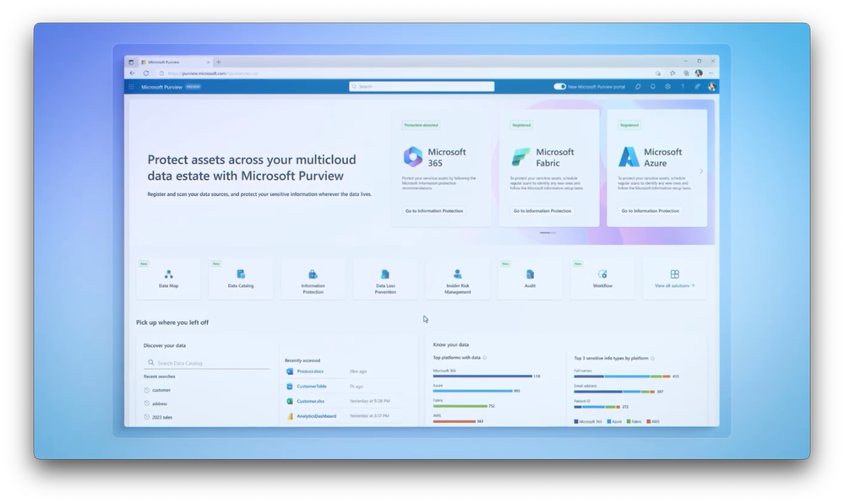
Task: Click the Microsoft Purview title in header
Action: [x=161, y=87]
